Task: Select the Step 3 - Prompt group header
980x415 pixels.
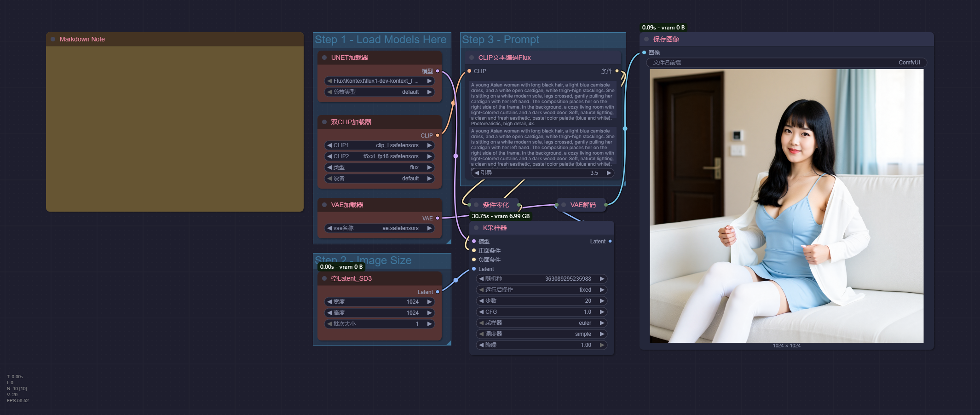Action: [502, 40]
